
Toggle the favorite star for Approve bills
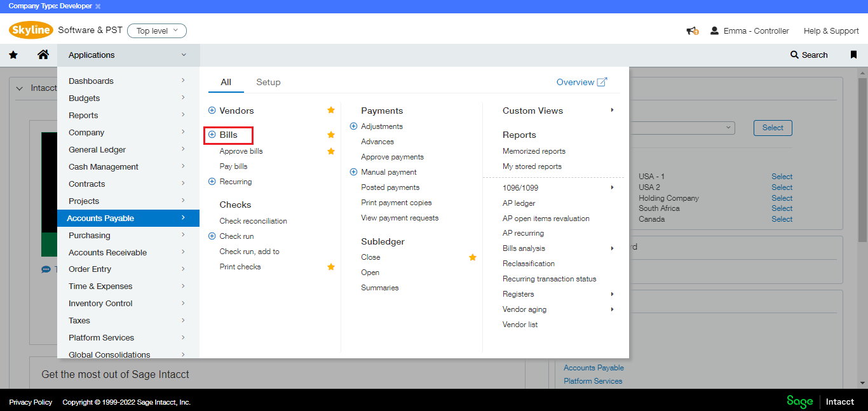(331, 151)
